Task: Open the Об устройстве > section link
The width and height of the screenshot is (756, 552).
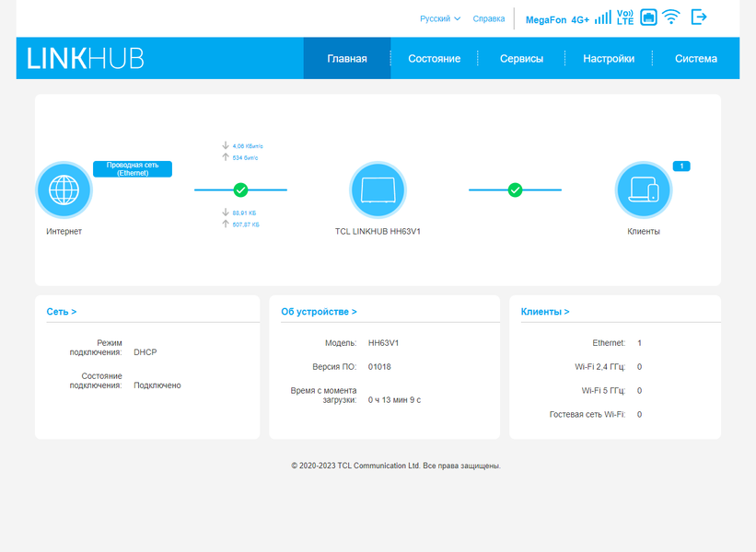Action: pos(319,312)
